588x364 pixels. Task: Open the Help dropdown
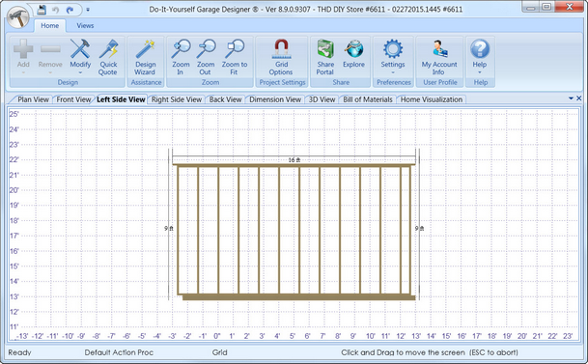(x=480, y=72)
